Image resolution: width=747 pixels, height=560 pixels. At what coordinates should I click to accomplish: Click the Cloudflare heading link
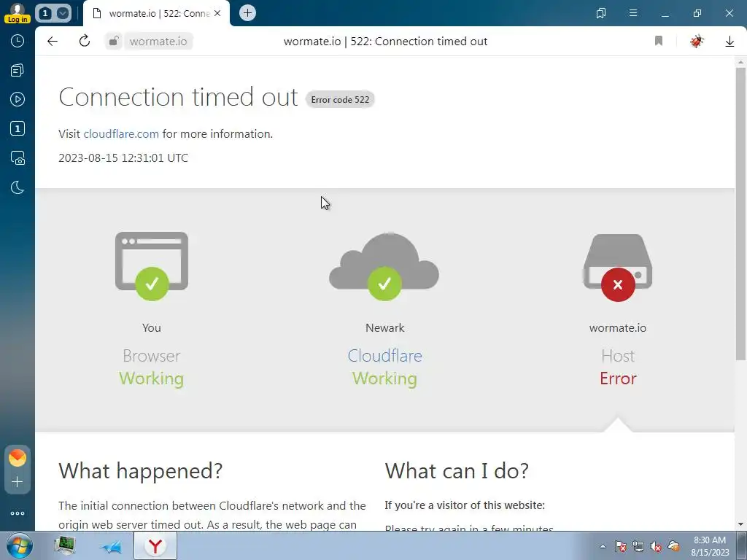coord(384,356)
